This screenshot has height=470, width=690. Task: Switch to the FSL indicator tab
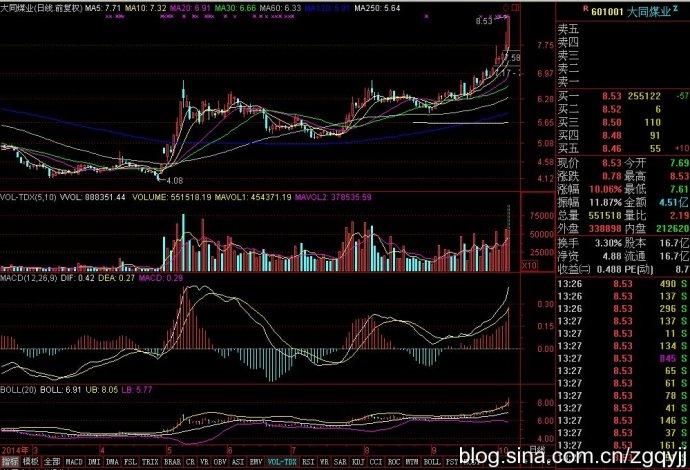coord(130,462)
